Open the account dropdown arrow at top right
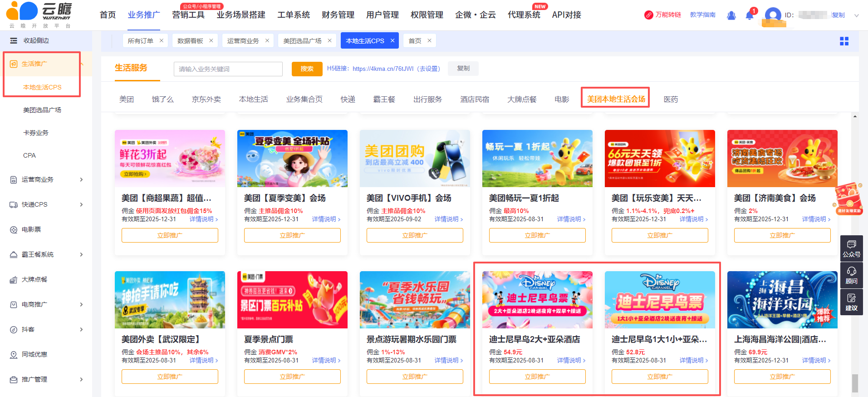 857,15
